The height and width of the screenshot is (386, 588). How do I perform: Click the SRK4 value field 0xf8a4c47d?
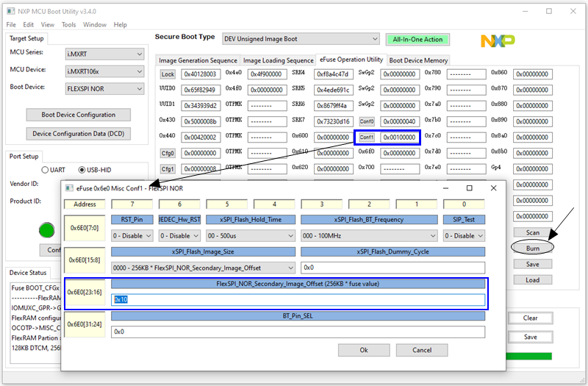(334, 74)
